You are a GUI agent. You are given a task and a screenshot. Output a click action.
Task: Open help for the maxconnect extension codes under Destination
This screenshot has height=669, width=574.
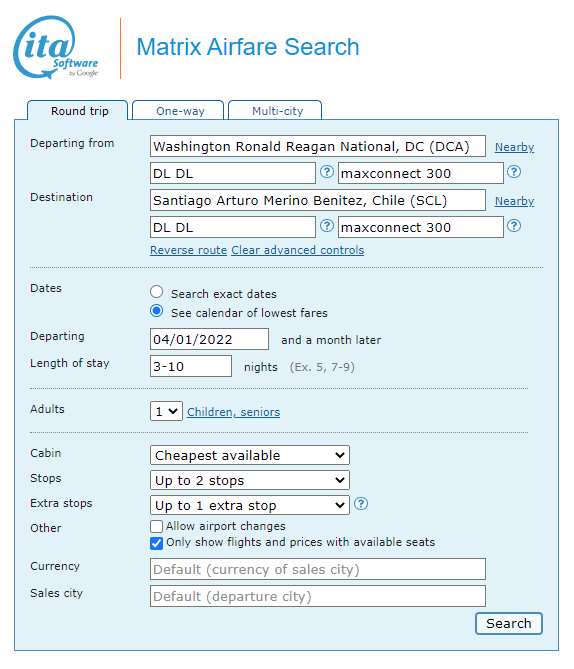(514, 226)
